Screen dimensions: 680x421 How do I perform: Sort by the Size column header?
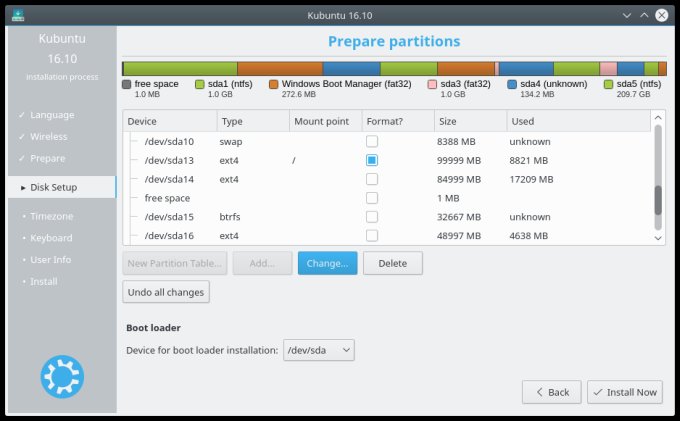point(471,121)
